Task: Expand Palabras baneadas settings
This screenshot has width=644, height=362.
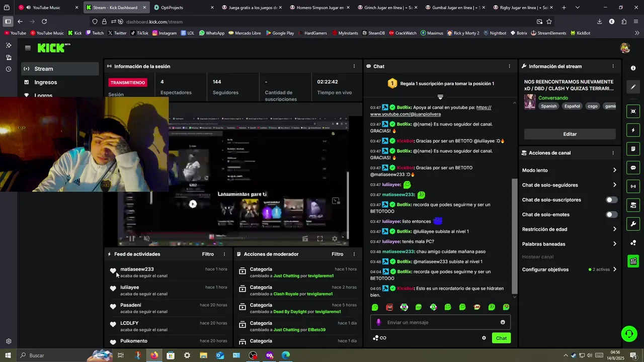Action: tap(569, 244)
